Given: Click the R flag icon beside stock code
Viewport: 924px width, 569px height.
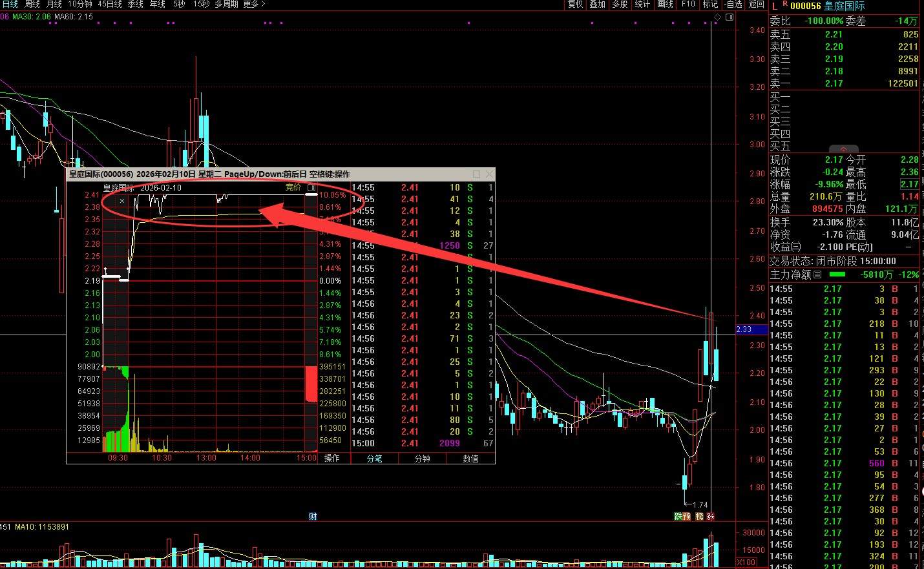Looking at the screenshot, I should click(x=784, y=4).
